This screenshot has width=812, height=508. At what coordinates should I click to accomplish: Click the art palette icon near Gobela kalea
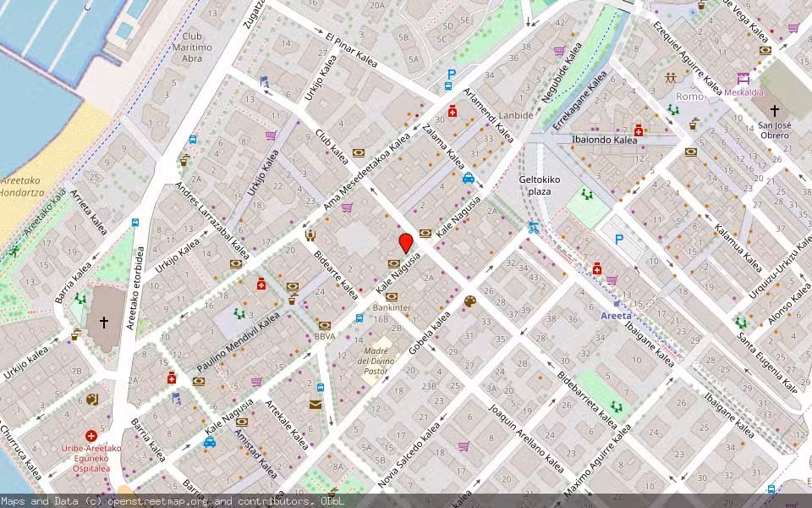pos(469,301)
